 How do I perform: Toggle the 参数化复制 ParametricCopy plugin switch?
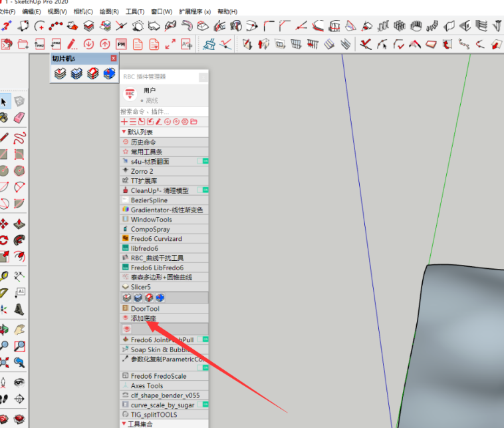(203, 367)
